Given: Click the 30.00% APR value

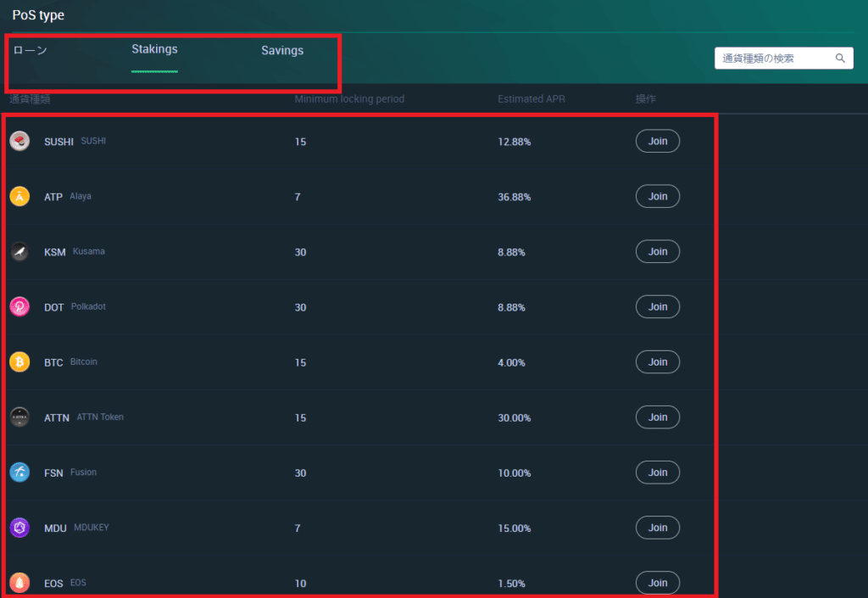Looking at the screenshot, I should click(x=515, y=418).
